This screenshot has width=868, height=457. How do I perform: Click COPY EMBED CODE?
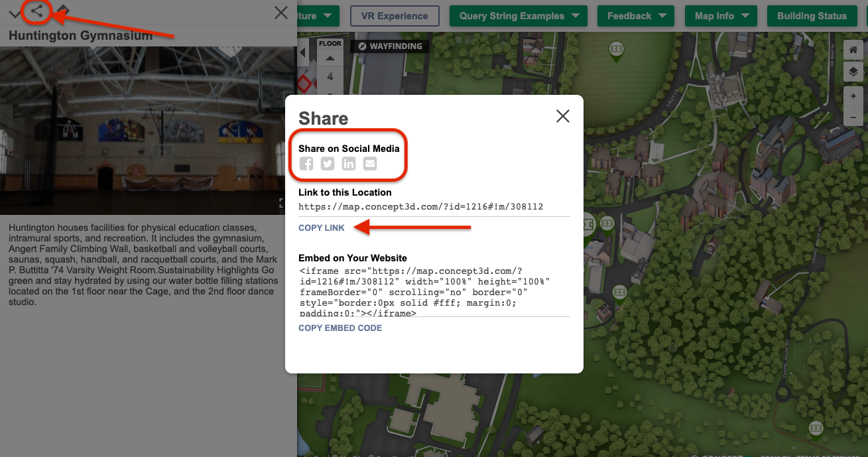point(340,328)
